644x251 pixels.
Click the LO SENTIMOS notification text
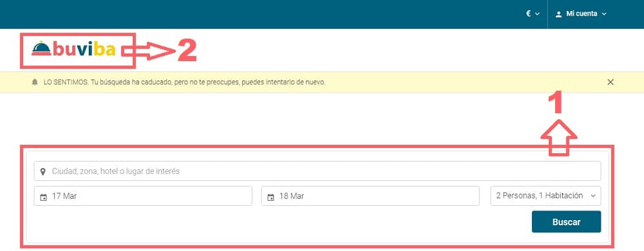pos(184,82)
